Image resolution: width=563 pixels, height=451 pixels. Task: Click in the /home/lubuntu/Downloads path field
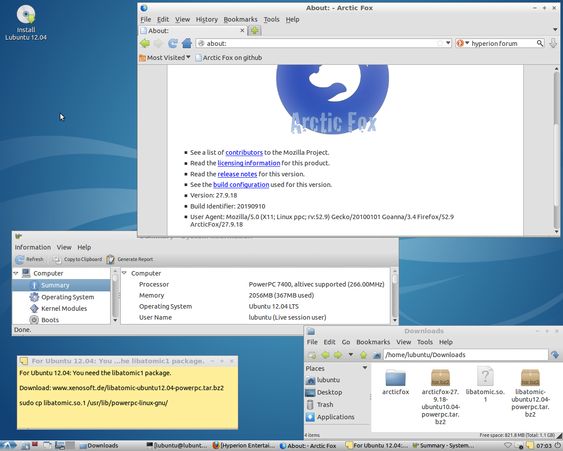pyautogui.click(x=465, y=355)
